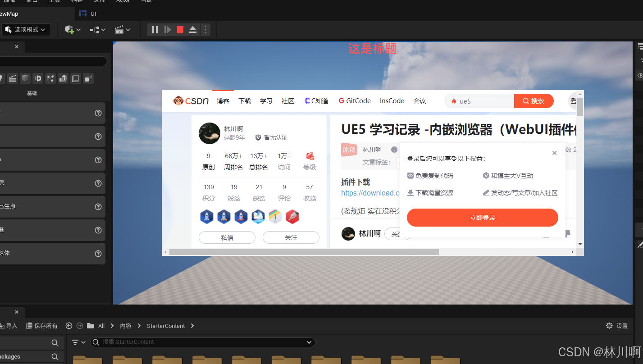Open the quick add content cube dropdown

73,30
